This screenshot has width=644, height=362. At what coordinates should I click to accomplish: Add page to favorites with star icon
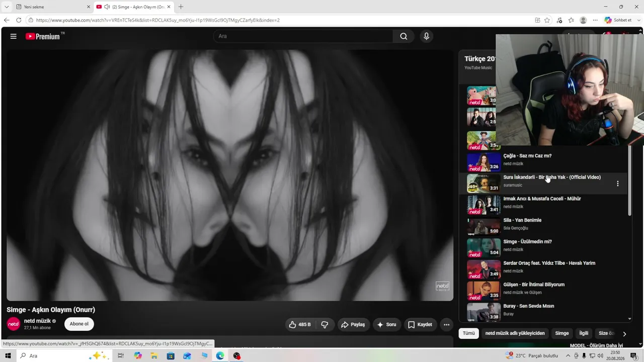(547, 20)
